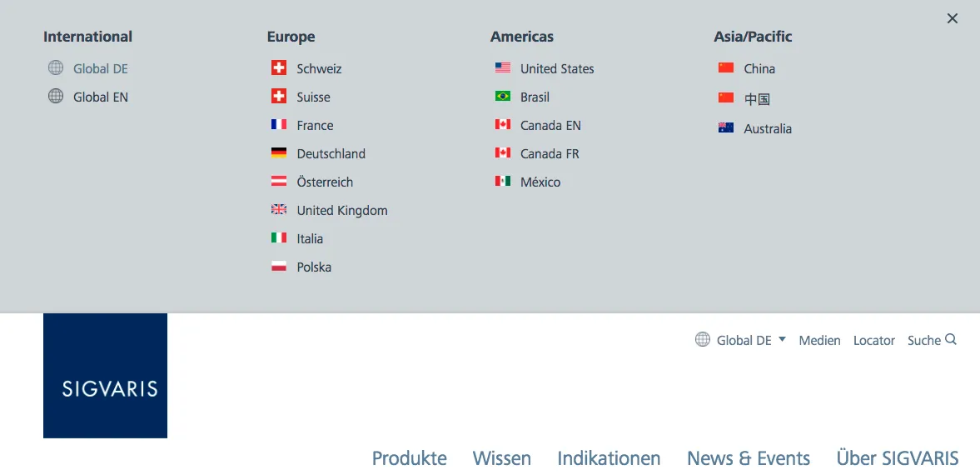Click the globe icon beside Global EN
The height and width of the screenshot is (475, 980).
point(56,96)
